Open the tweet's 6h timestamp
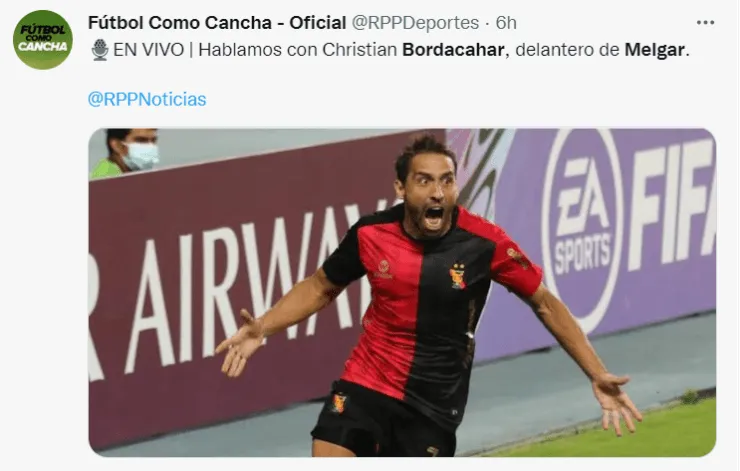This screenshot has width=740, height=471. tap(506, 23)
